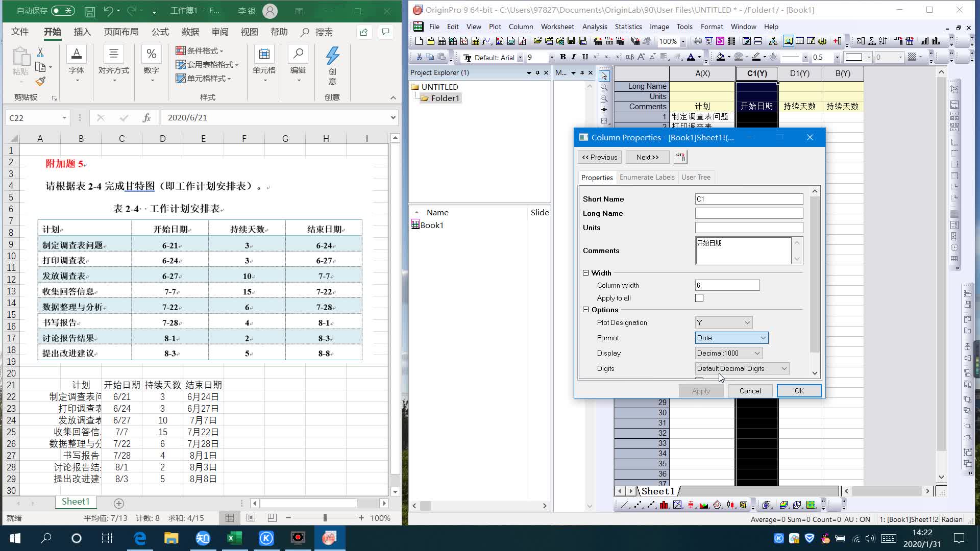Screen dimensions: 980x551
Task: Open the Worksheet menu
Action: point(557,27)
